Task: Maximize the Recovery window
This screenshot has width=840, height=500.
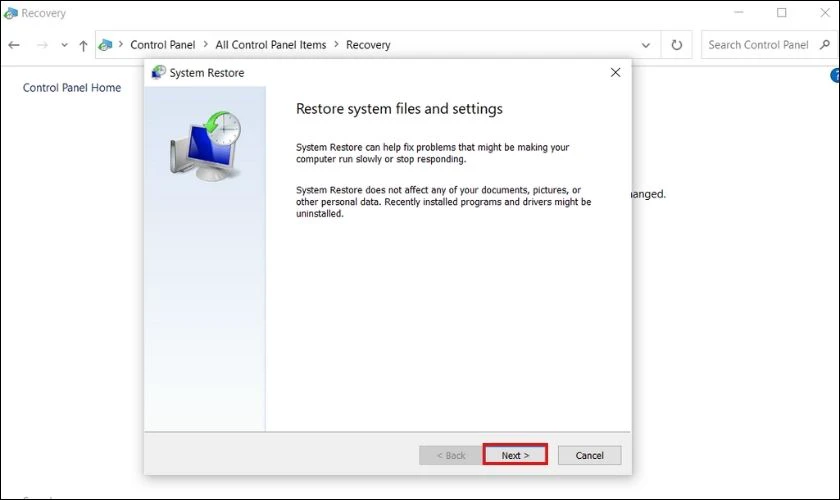Action: coord(782,12)
